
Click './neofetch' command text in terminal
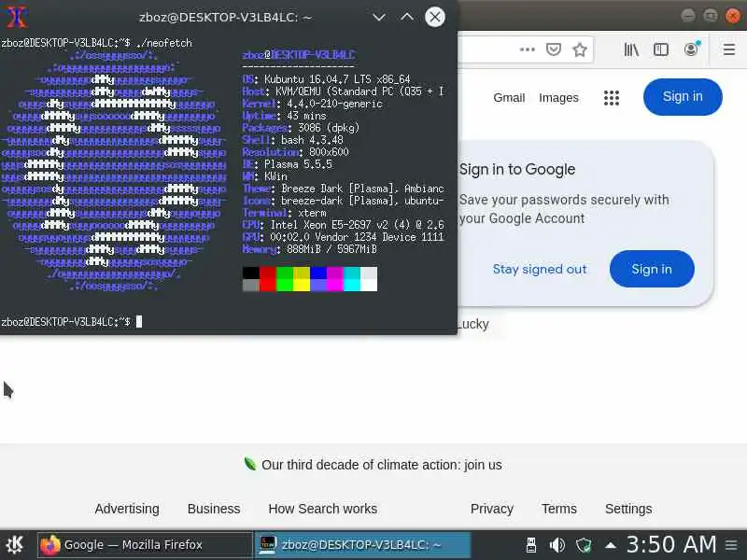[164, 43]
